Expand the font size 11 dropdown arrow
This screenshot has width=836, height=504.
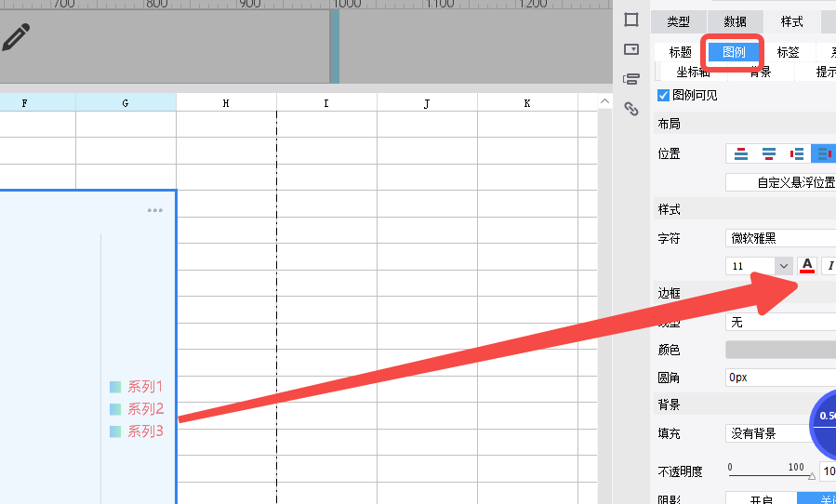pyautogui.click(x=784, y=266)
